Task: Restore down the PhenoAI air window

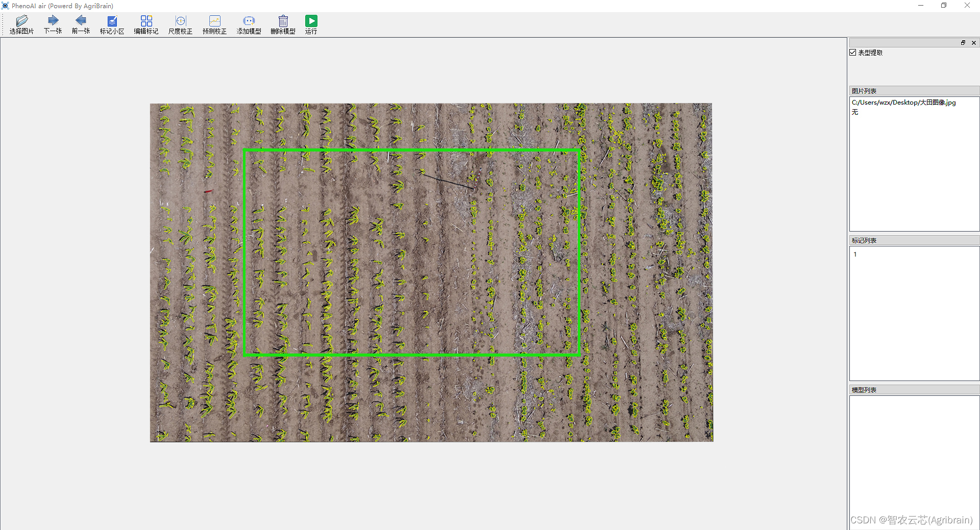Action: tap(944, 6)
